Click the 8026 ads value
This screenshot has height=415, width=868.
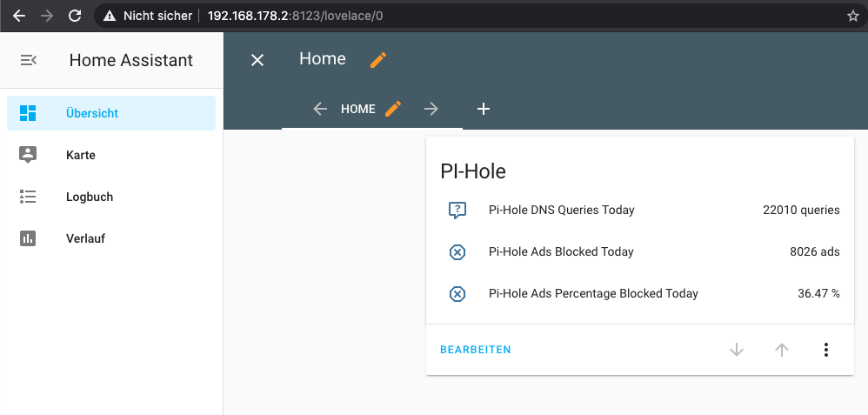pyautogui.click(x=814, y=251)
